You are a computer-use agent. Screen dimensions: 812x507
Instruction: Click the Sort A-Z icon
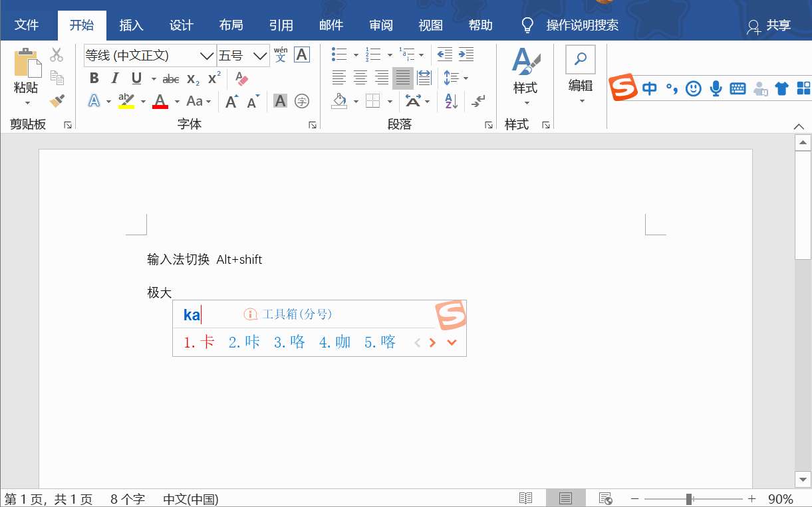pos(451,101)
